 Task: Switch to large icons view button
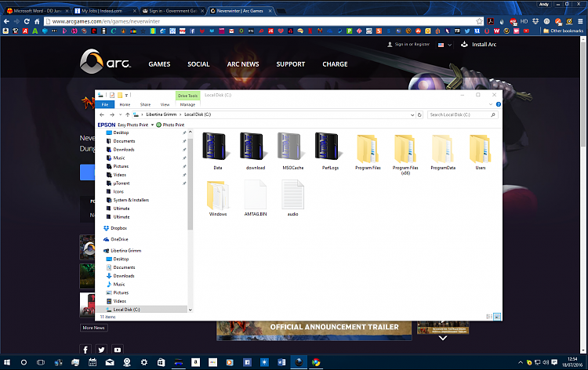click(497, 317)
